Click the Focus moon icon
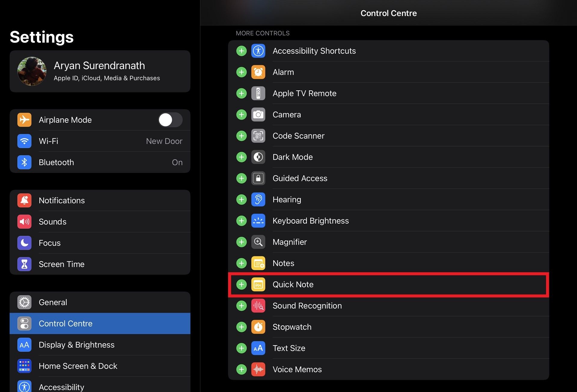The image size is (577, 392). (x=24, y=243)
